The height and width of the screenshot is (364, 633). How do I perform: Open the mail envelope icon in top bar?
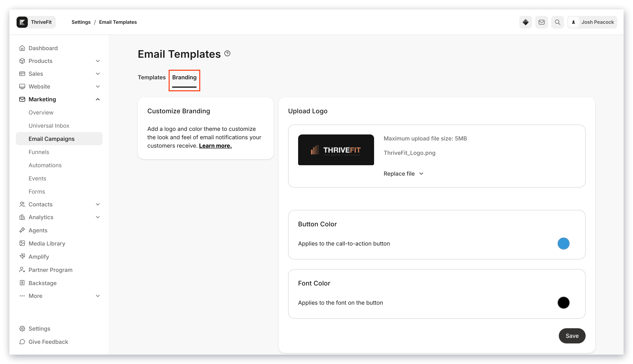tap(541, 22)
